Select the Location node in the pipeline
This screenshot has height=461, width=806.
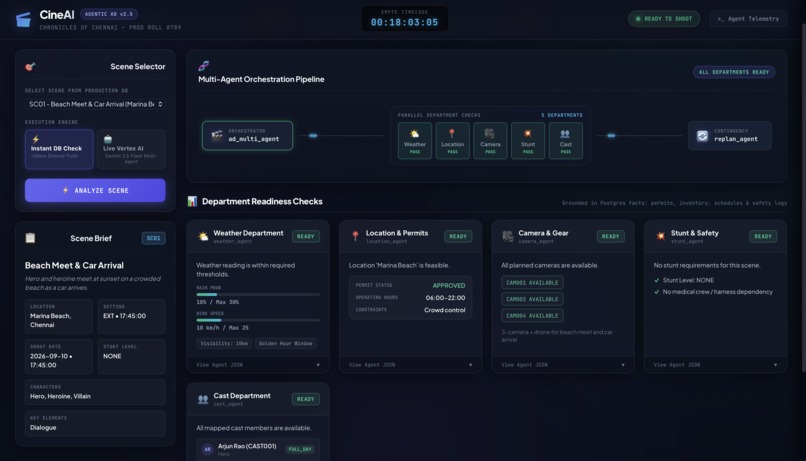452,140
